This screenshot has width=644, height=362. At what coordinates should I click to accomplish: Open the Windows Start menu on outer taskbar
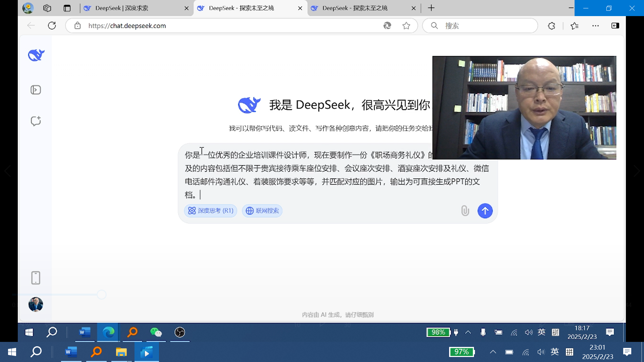click(12, 352)
